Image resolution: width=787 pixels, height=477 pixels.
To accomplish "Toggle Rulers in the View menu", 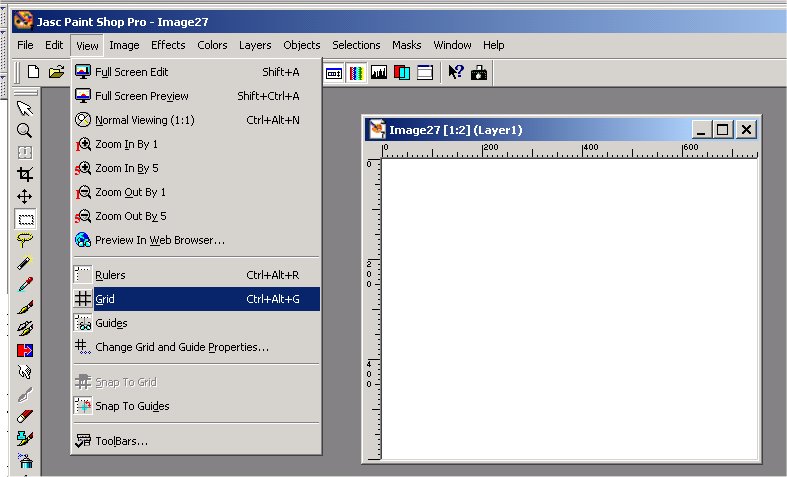I will coord(196,275).
